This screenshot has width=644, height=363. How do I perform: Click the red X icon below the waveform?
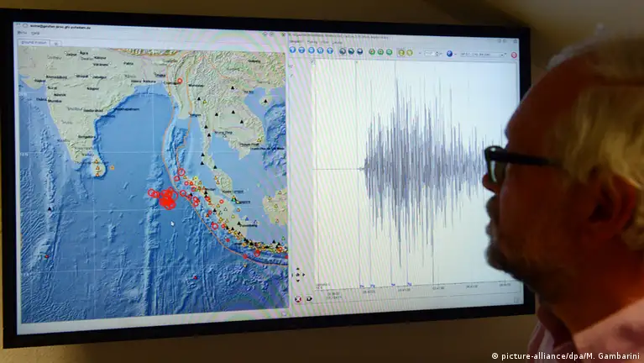299,298
